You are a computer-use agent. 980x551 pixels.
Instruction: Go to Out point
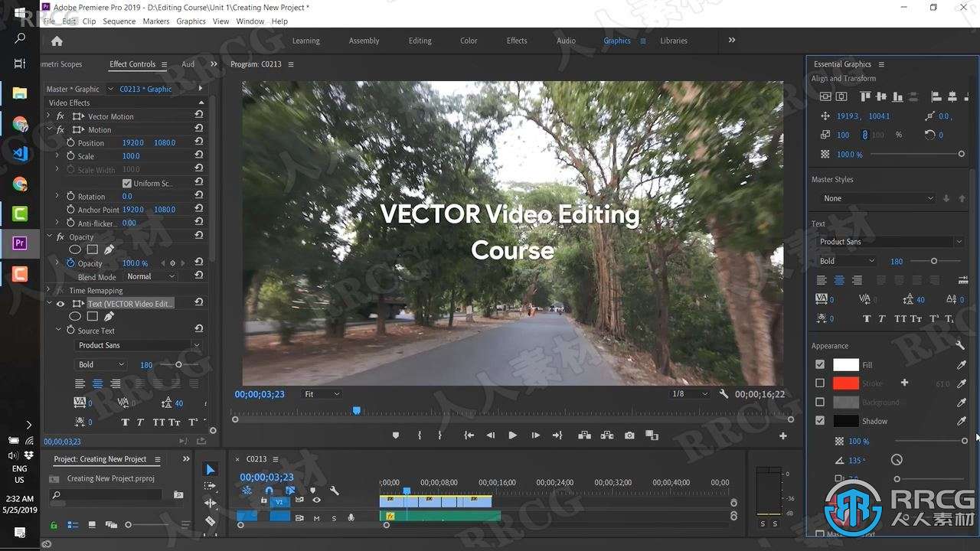[x=557, y=435]
